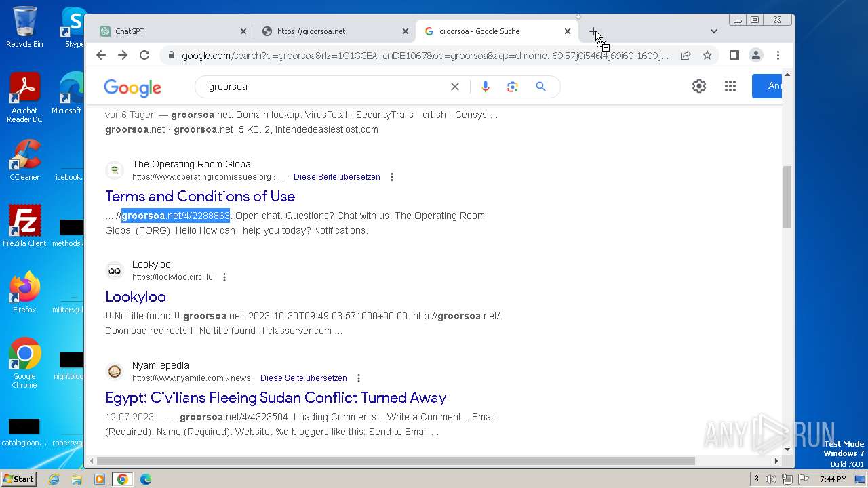Translate The Operating Room Global result page
Screen dimensions: 868x488
pyautogui.click(x=337, y=177)
